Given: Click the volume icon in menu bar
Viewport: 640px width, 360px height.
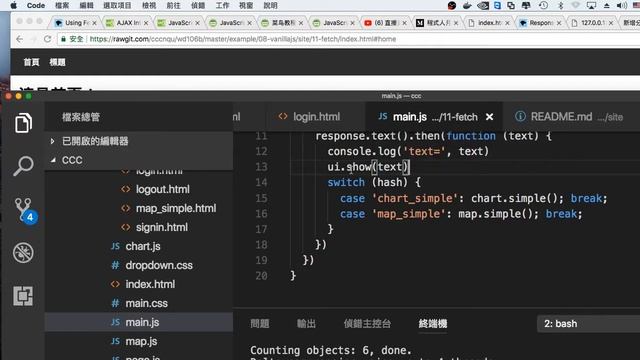Looking at the screenshot, I should point(622,5).
